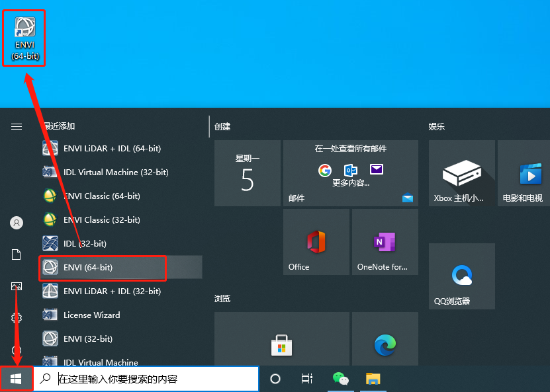Open the Xbox 主机小帮手 tile
550x392 pixels.
[461, 173]
